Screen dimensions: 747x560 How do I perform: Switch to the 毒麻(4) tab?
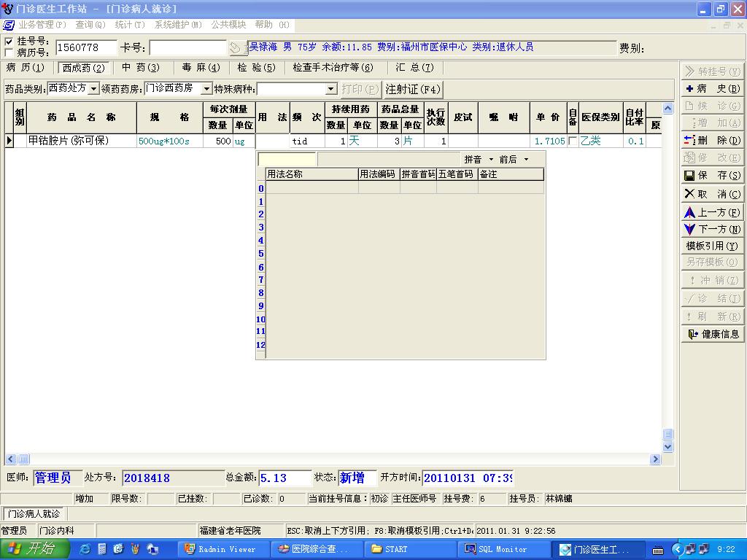pyautogui.click(x=201, y=68)
